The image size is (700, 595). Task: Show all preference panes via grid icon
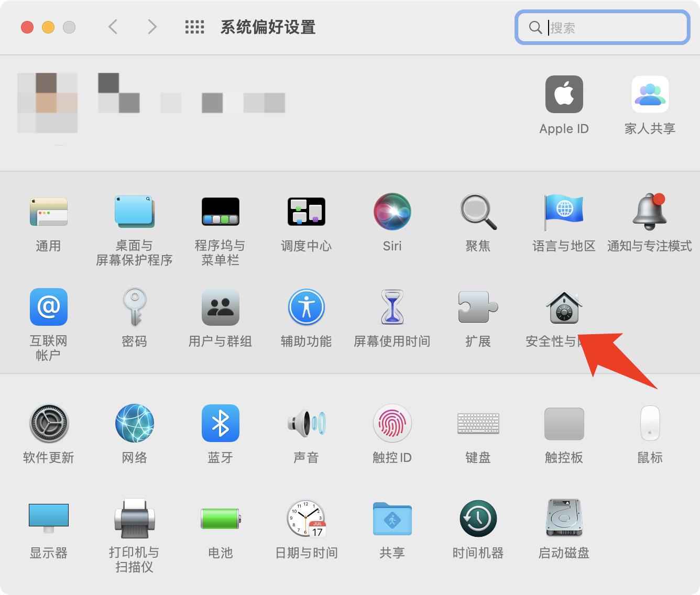pos(194,27)
